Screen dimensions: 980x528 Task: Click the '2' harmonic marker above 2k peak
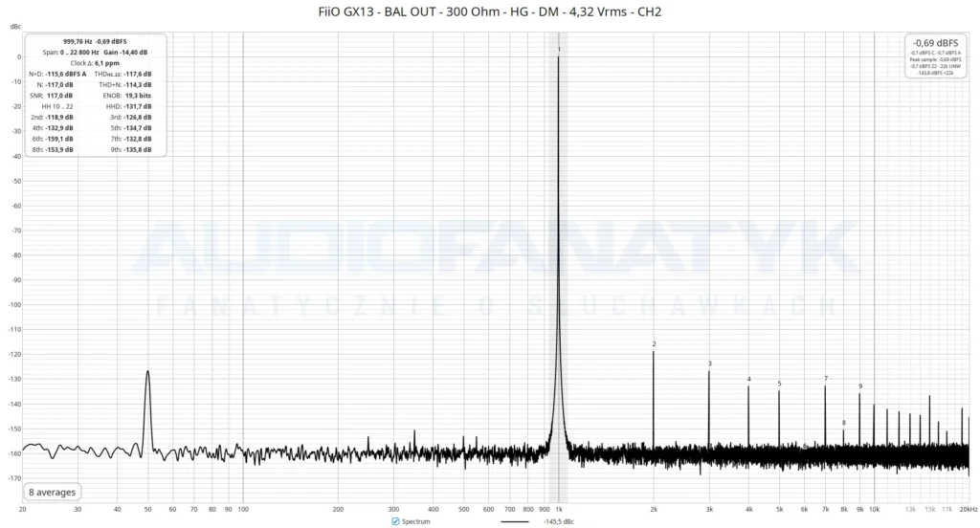pyautogui.click(x=654, y=344)
